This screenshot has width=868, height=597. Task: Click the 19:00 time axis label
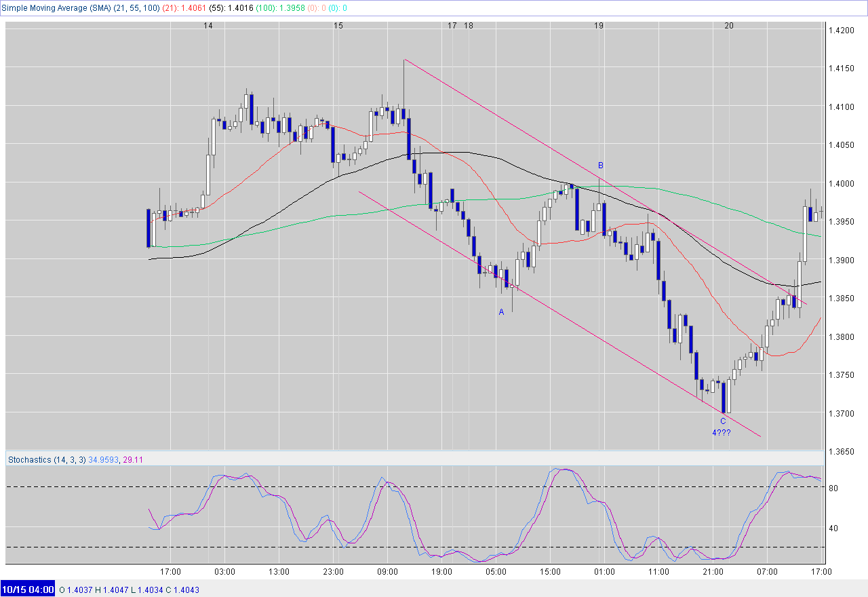pyautogui.click(x=441, y=572)
